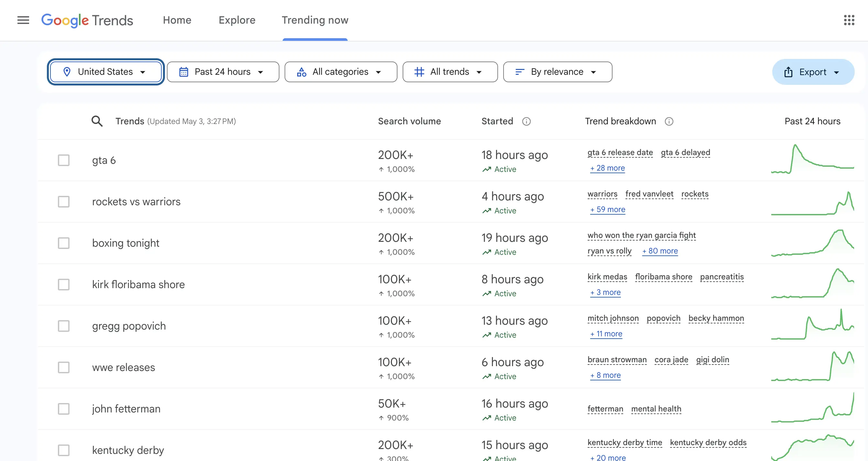868x461 pixels.
Task: Open the Google apps grid
Action: pos(849,20)
